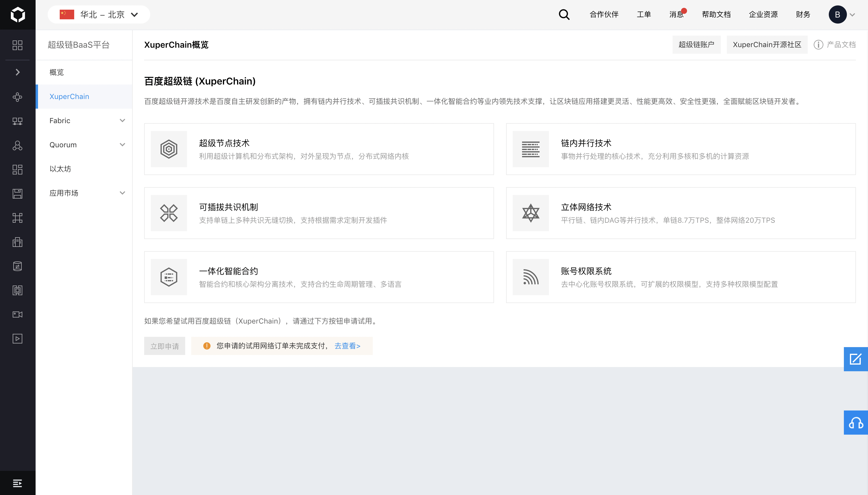Click the three-circle cluster icon in sidebar
The height and width of the screenshot is (495, 868).
click(17, 145)
